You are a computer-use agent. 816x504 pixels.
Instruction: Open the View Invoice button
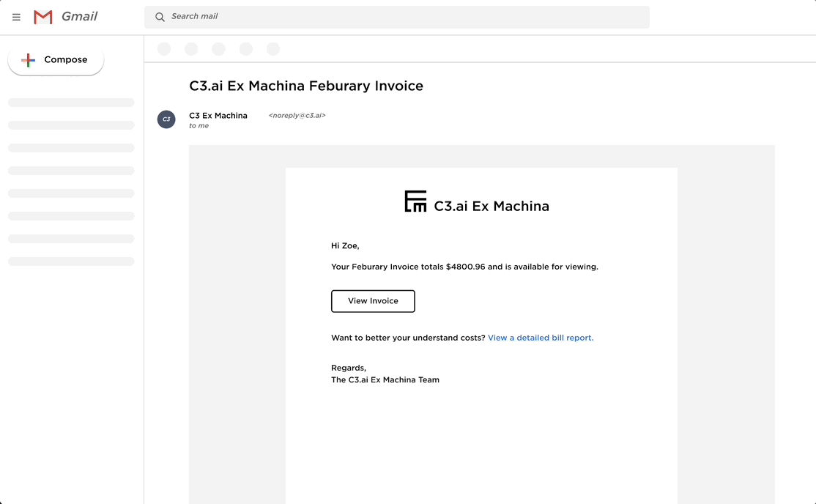pos(373,301)
